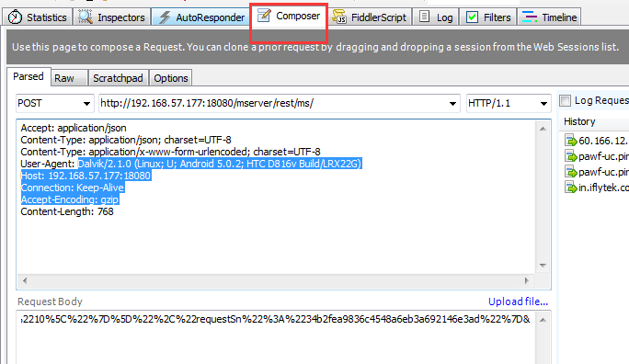Click the Accept-Encoding: gzip line
The height and width of the screenshot is (364, 629).
70,199
